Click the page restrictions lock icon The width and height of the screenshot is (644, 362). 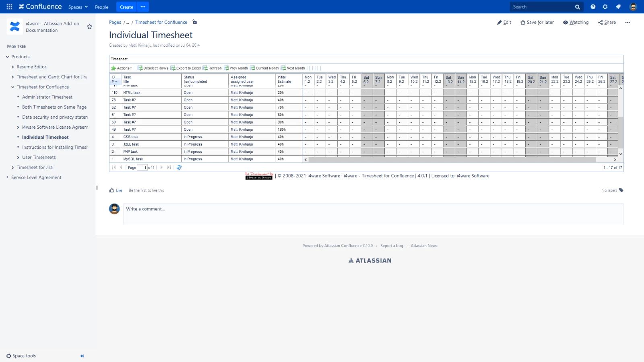(x=195, y=22)
